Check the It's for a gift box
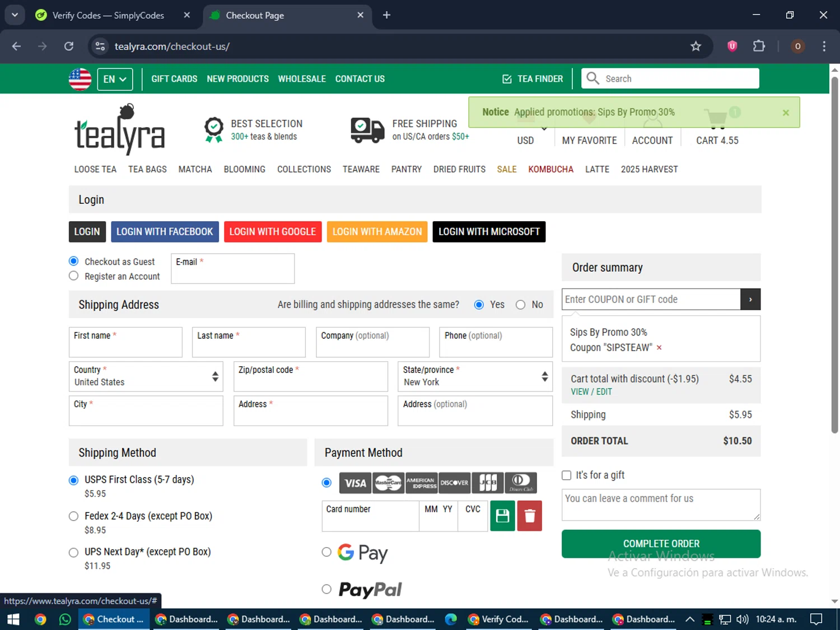The height and width of the screenshot is (630, 840). click(x=567, y=475)
